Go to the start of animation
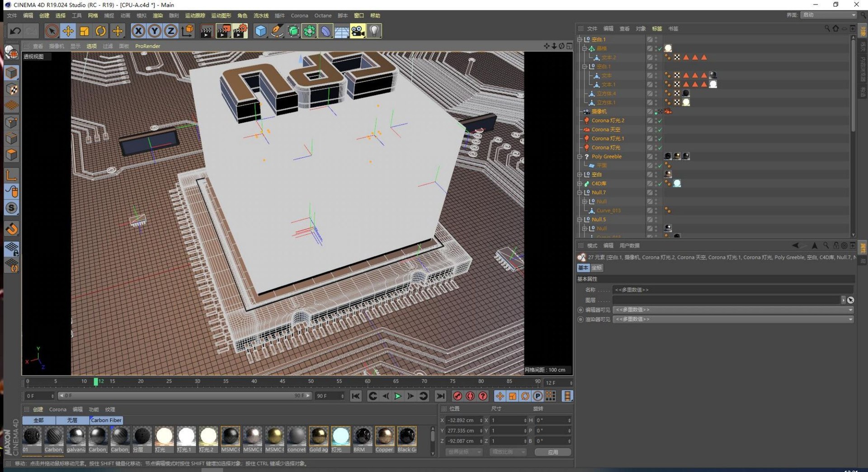 [x=356, y=396]
